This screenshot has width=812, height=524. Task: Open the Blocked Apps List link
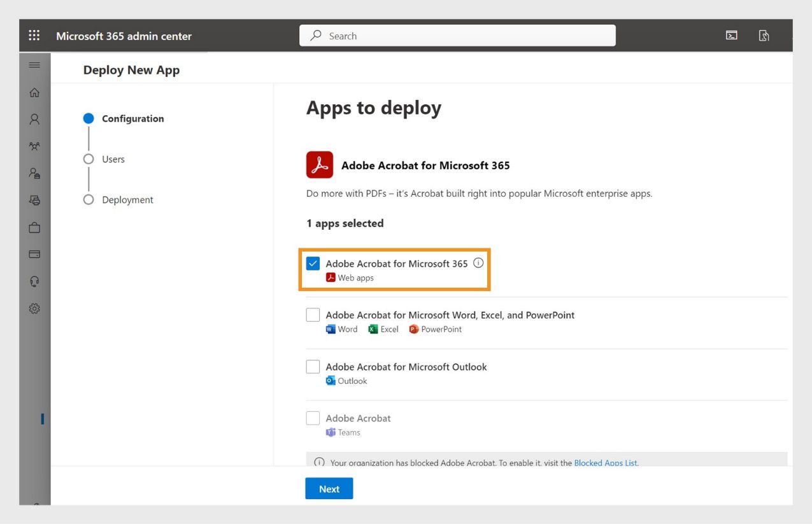coord(604,463)
